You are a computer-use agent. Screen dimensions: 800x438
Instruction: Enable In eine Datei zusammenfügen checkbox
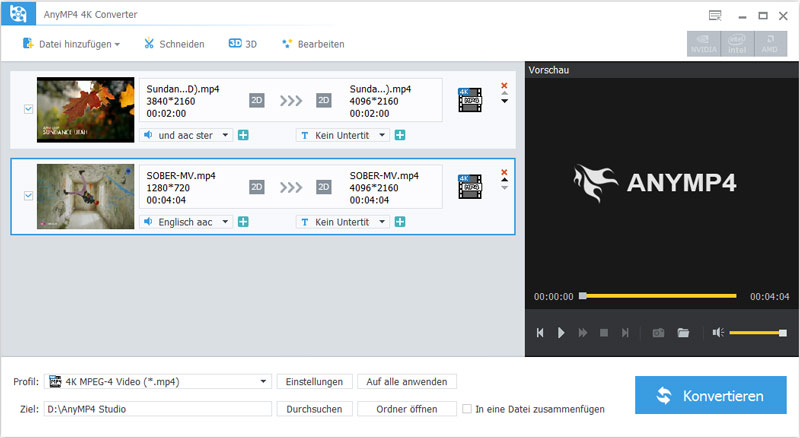(x=466, y=409)
